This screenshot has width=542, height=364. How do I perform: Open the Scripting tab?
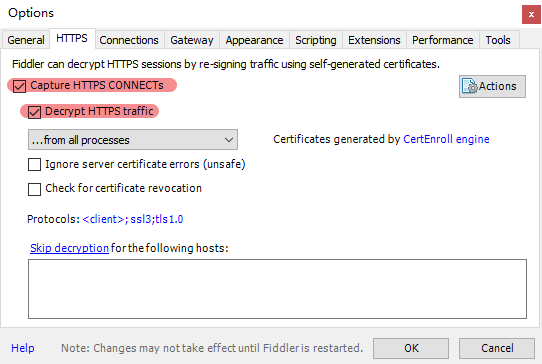(x=316, y=40)
